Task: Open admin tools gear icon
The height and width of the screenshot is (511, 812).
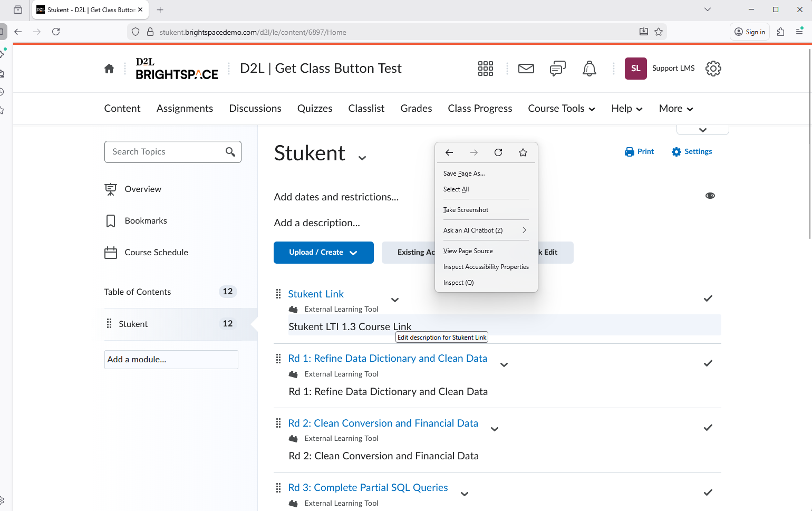Action: 713,69
